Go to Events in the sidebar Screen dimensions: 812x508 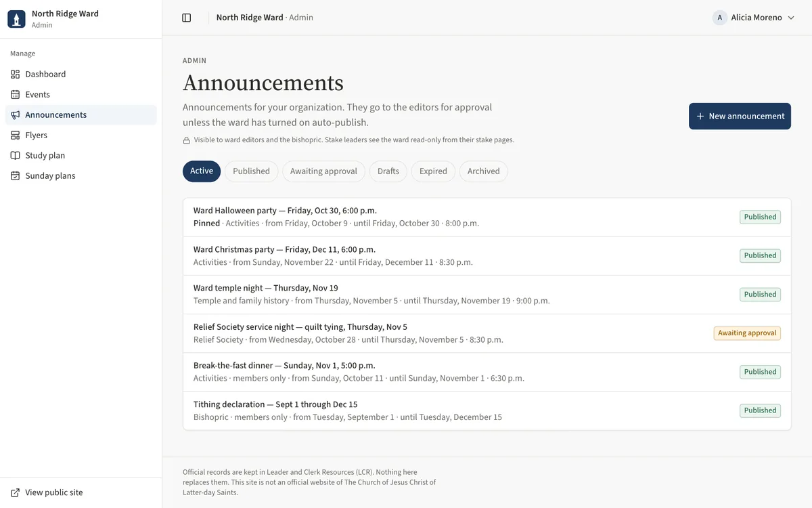[81, 95]
